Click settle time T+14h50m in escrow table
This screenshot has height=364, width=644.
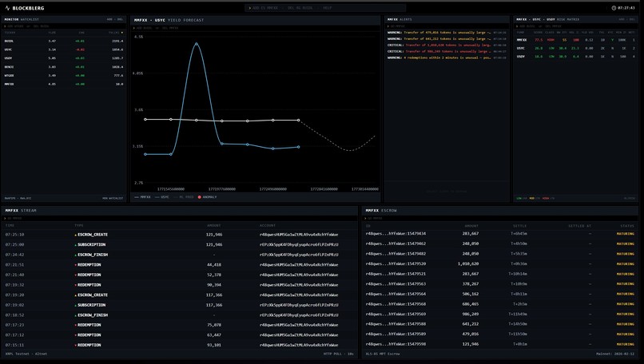point(518,324)
